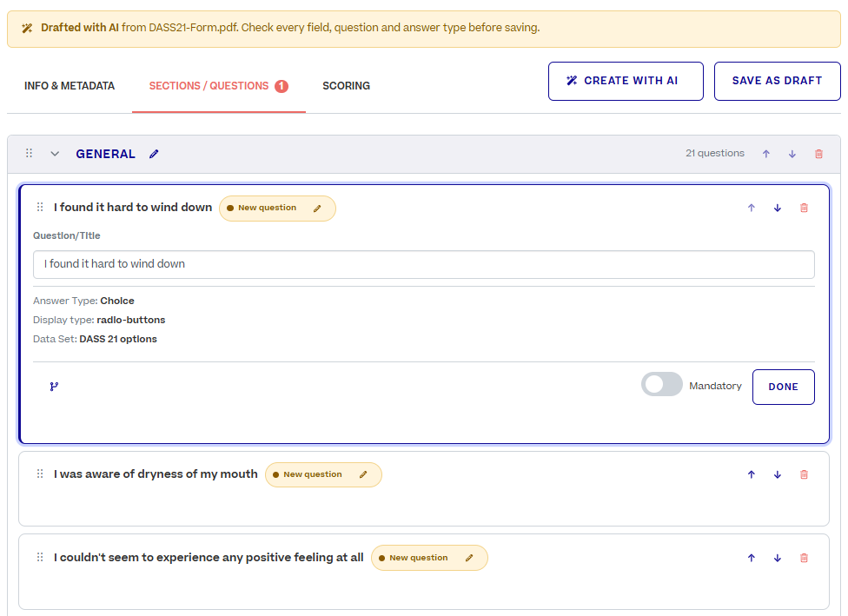Click drag handle of 'positive feeling' question
This screenshot has height=616, width=848.
(x=40, y=557)
